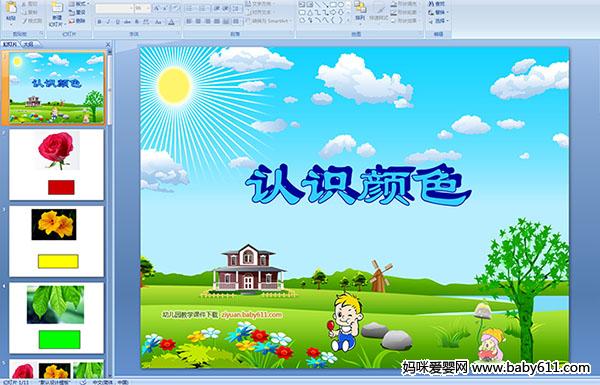Switch to the Slides pane tab
The height and width of the screenshot is (385, 600).
click(10, 44)
